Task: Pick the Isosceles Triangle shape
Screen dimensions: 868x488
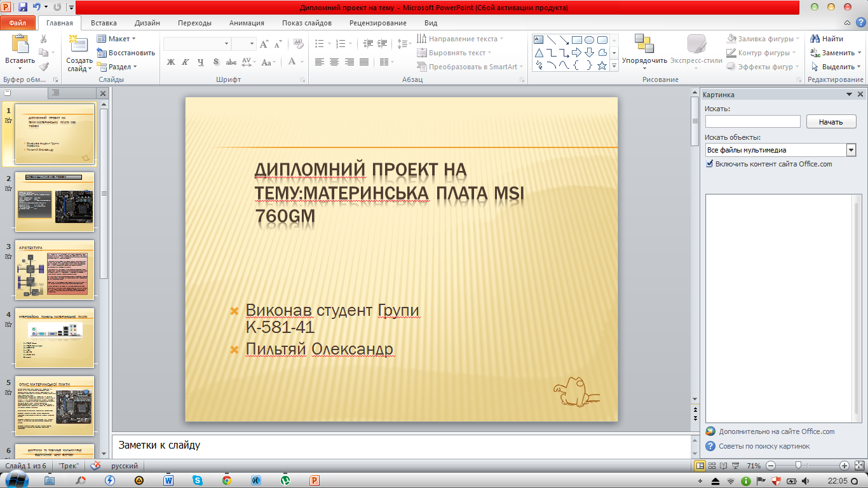Action: 539,52
